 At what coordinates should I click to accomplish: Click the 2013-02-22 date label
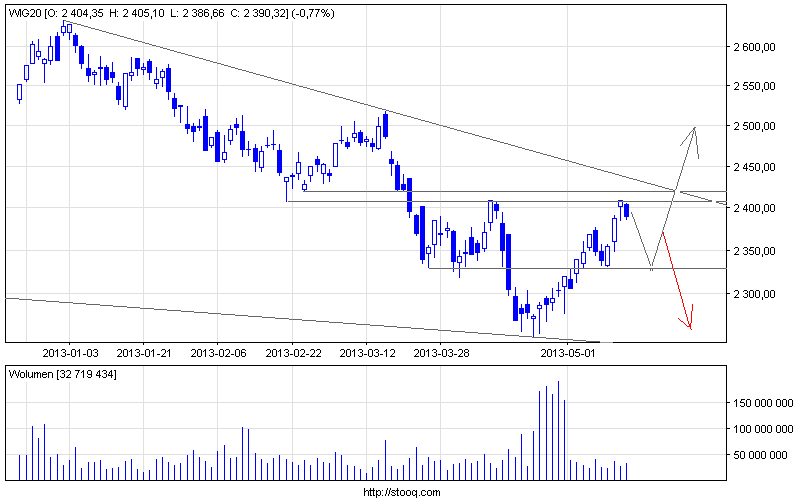[x=293, y=353]
